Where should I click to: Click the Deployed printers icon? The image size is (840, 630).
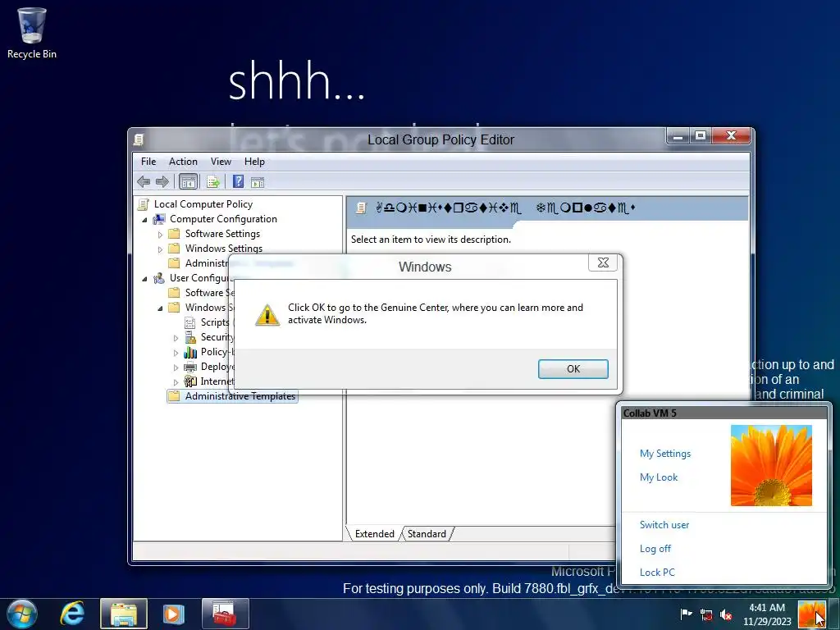(190, 367)
